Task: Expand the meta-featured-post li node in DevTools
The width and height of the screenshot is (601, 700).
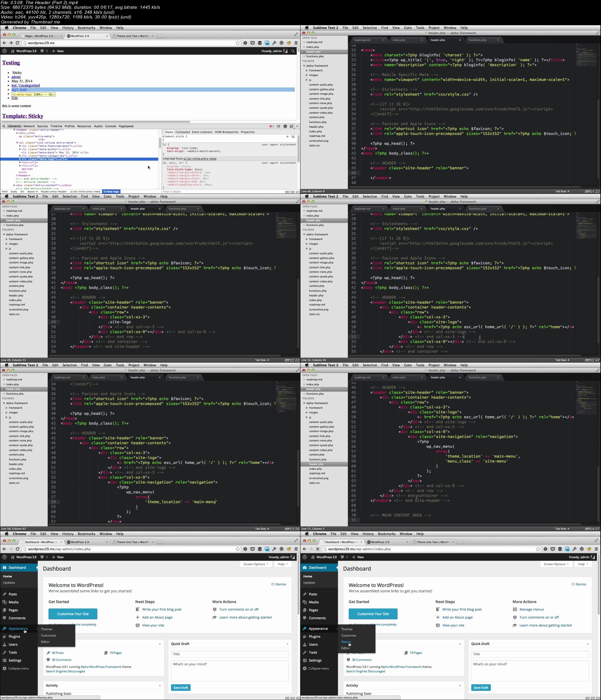Action: (x=20, y=146)
